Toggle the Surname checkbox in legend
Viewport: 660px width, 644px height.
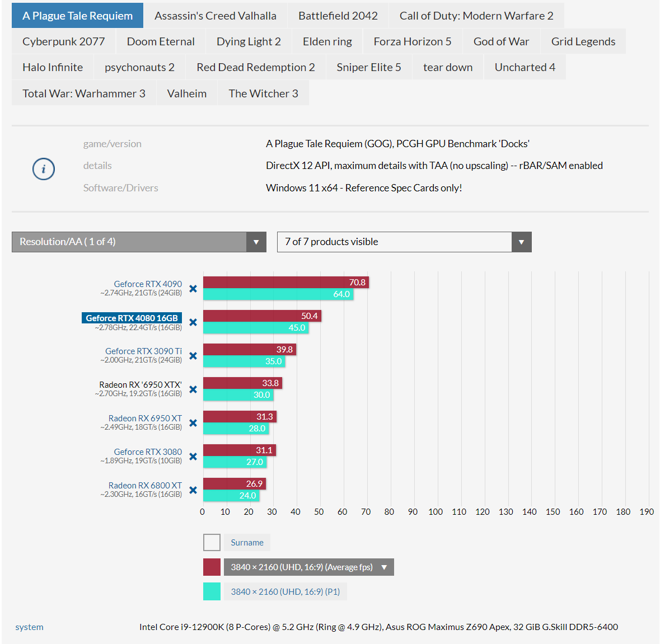212,542
